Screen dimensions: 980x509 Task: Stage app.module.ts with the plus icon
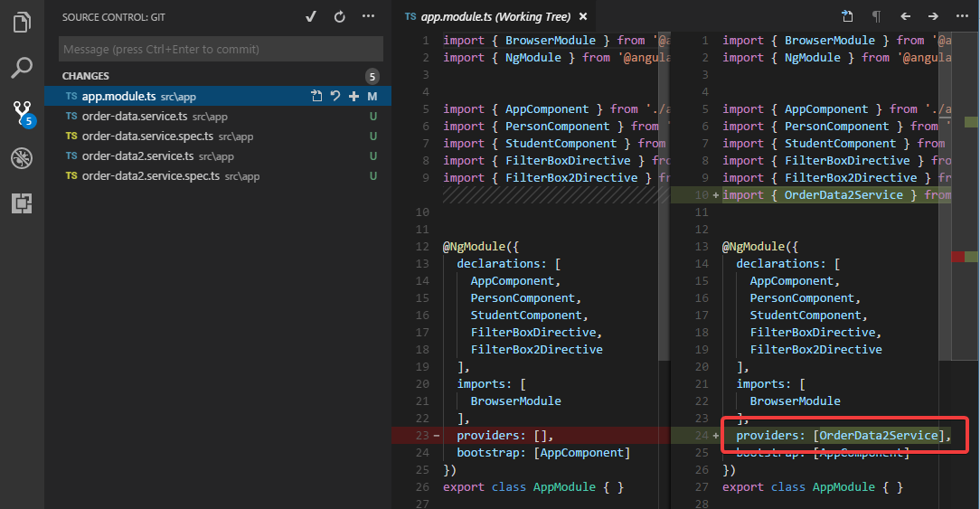pyautogui.click(x=353, y=97)
